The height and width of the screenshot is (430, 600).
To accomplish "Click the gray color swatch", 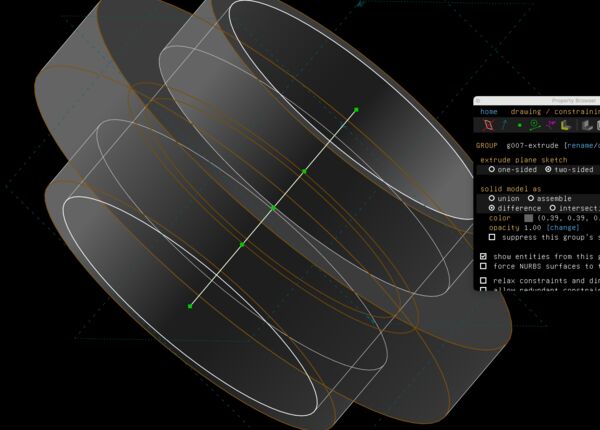I will point(528,218).
